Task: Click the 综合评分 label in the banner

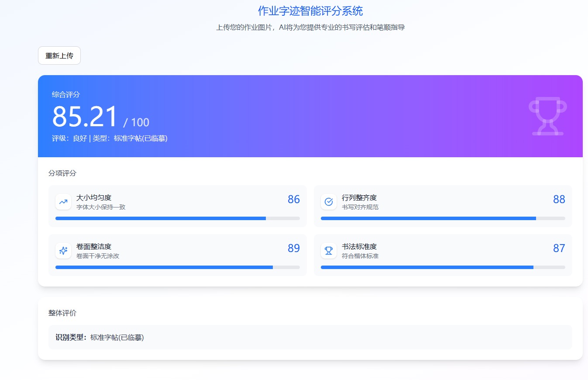Action: 65,94
